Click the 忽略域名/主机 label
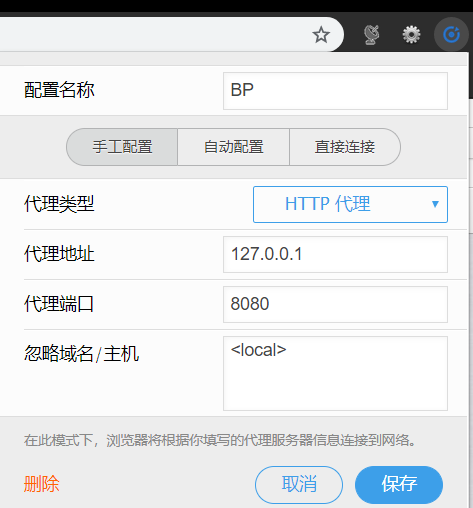The height and width of the screenshot is (508, 473). click(81, 354)
